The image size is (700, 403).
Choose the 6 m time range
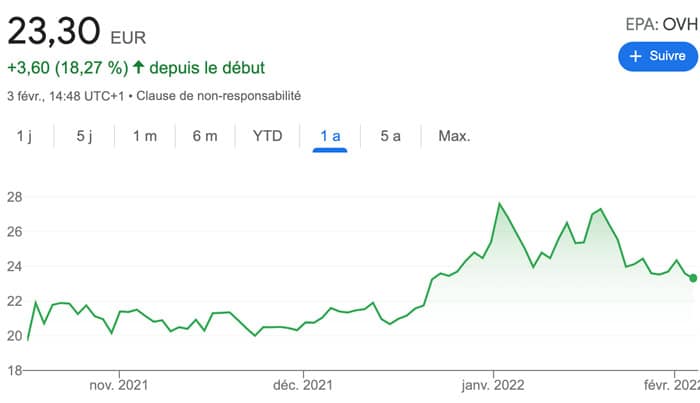point(205,136)
